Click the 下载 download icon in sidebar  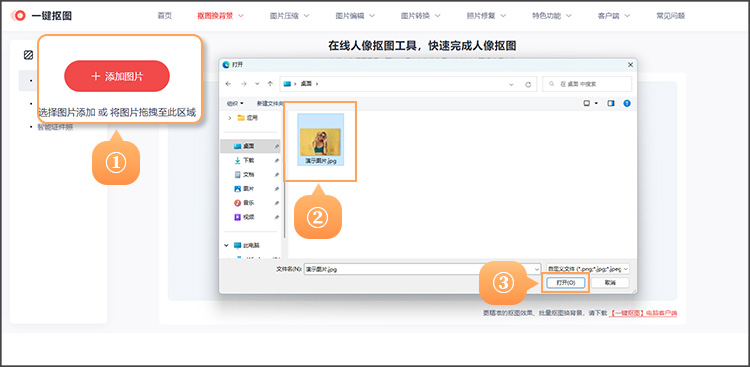pos(237,160)
